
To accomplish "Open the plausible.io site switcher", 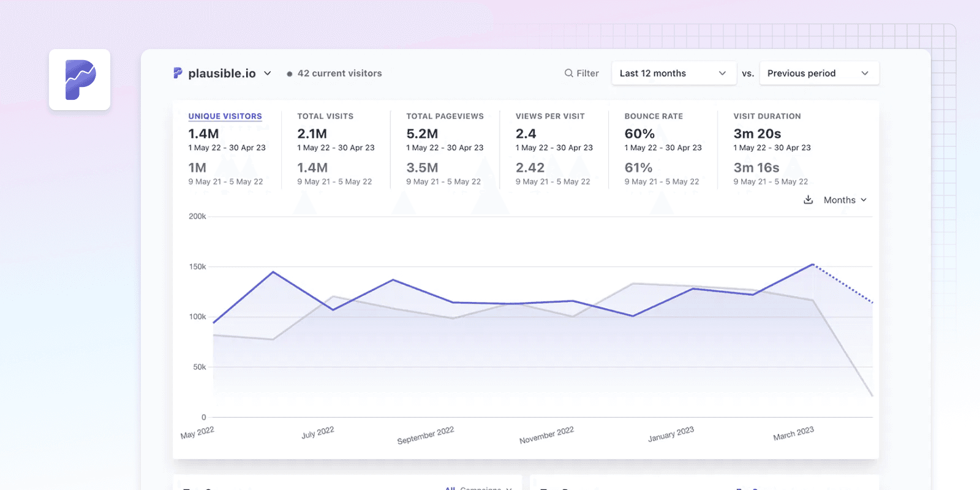I will tap(222, 73).
